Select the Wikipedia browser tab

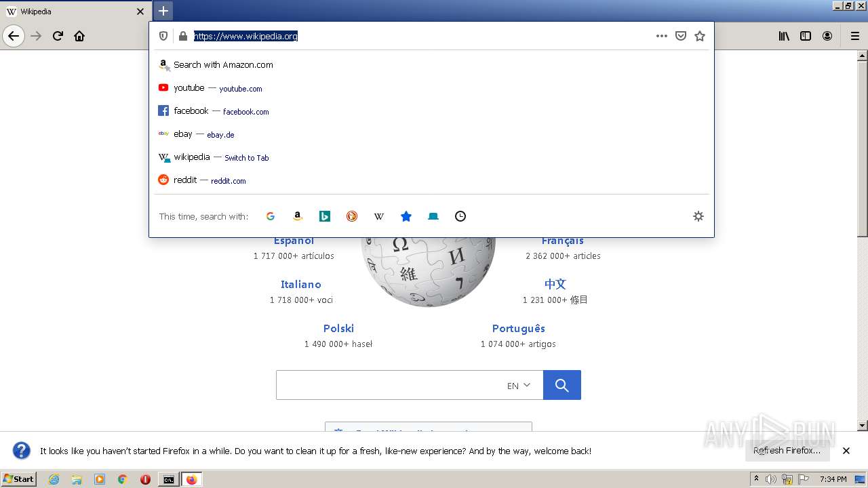tap(76, 12)
